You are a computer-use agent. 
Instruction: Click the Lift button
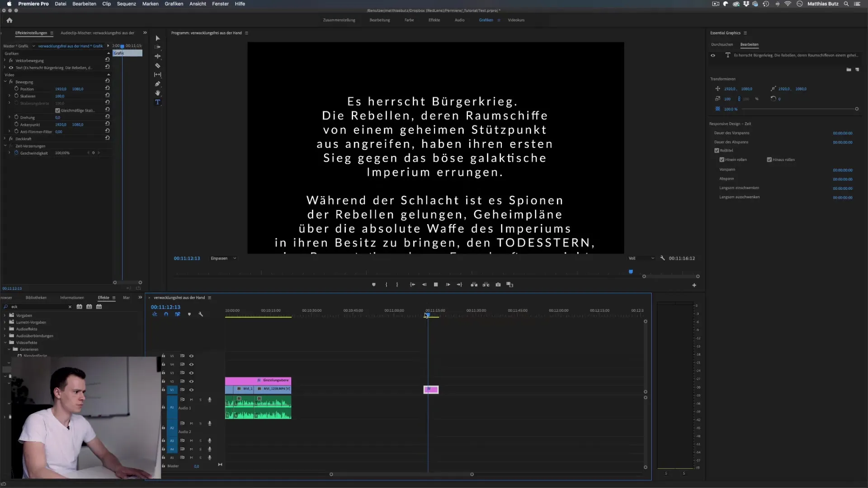click(x=474, y=285)
